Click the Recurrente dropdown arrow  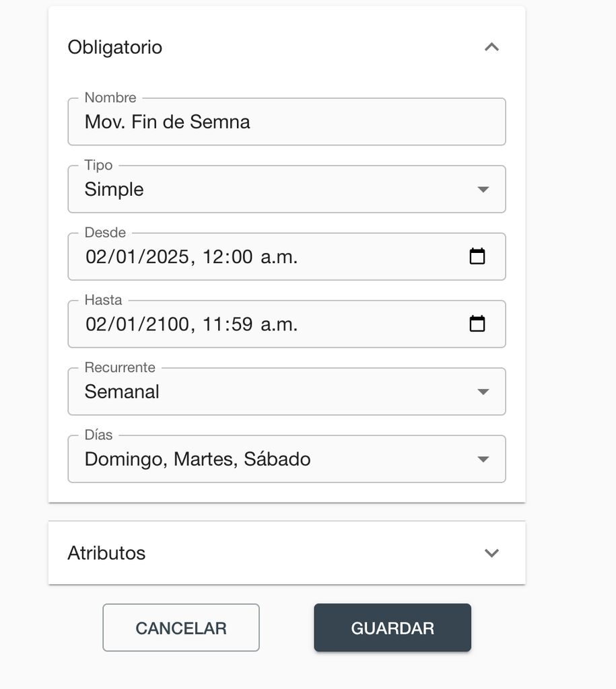click(483, 392)
